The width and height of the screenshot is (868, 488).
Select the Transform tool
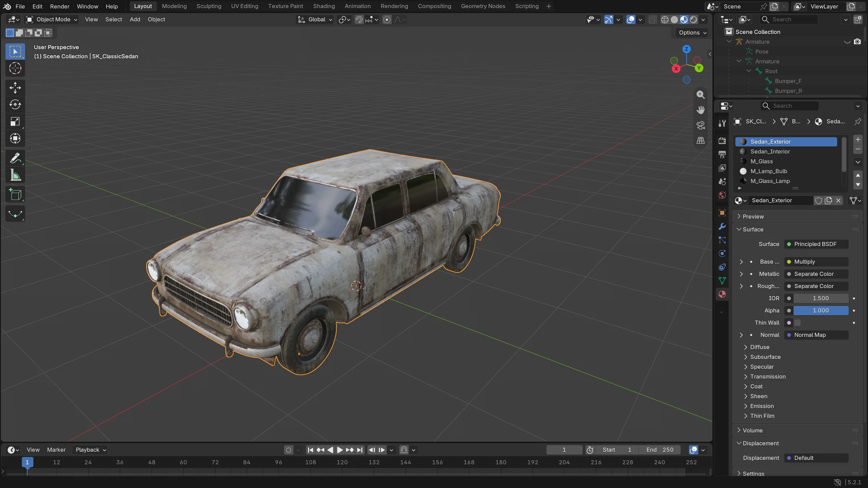[x=15, y=138]
